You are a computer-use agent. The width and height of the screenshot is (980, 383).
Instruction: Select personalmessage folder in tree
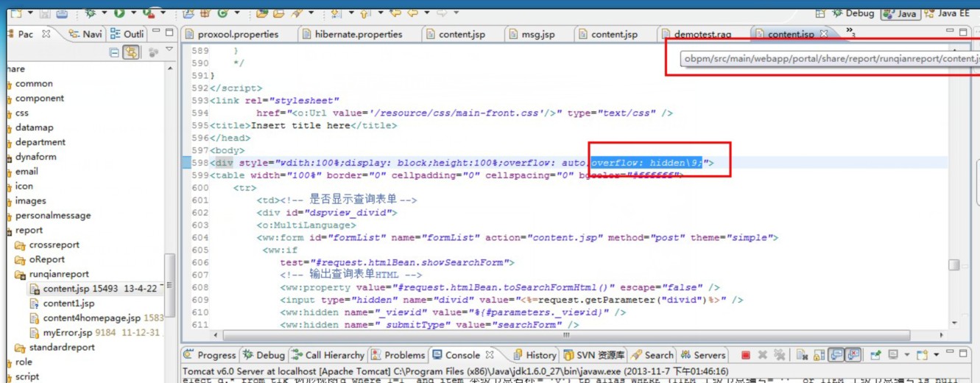click(53, 216)
